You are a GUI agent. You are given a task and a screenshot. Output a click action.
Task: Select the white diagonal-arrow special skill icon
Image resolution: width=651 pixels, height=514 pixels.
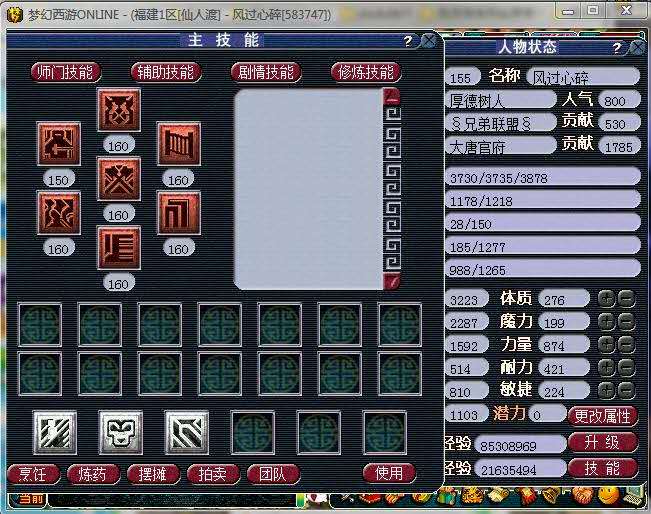pyautogui.click(x=186, y=432)
